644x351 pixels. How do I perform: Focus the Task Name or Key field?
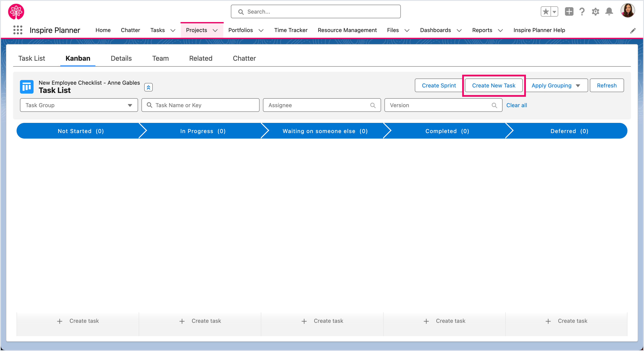[x=200, y=105]
